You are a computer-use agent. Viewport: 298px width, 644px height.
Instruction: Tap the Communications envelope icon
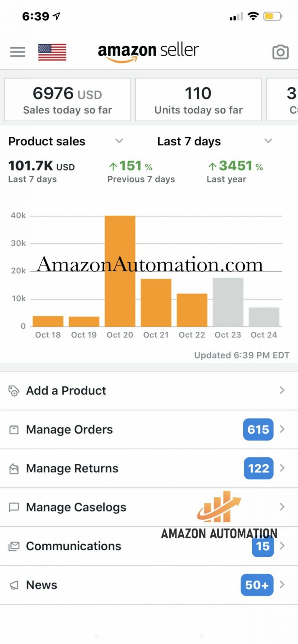click(14, 546)
